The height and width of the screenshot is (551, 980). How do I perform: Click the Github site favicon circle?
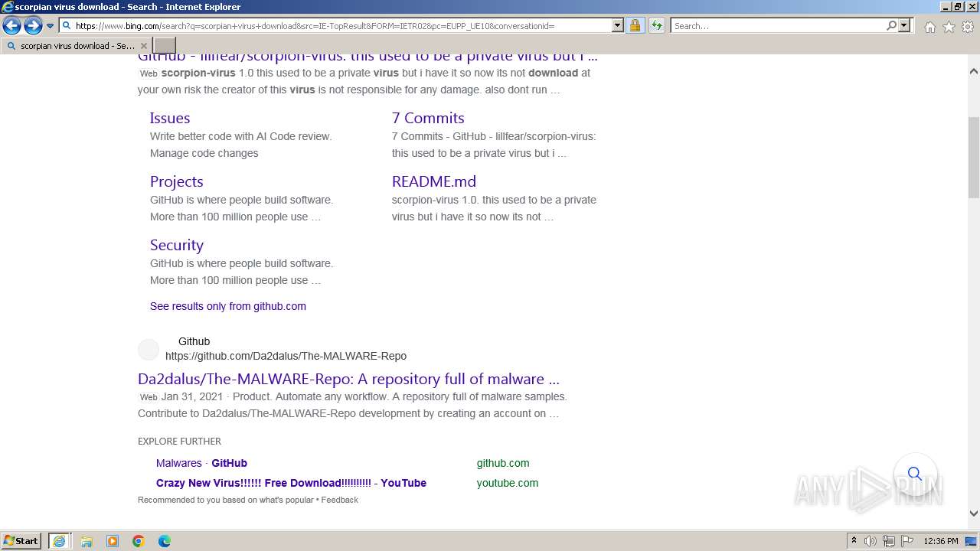149,350
